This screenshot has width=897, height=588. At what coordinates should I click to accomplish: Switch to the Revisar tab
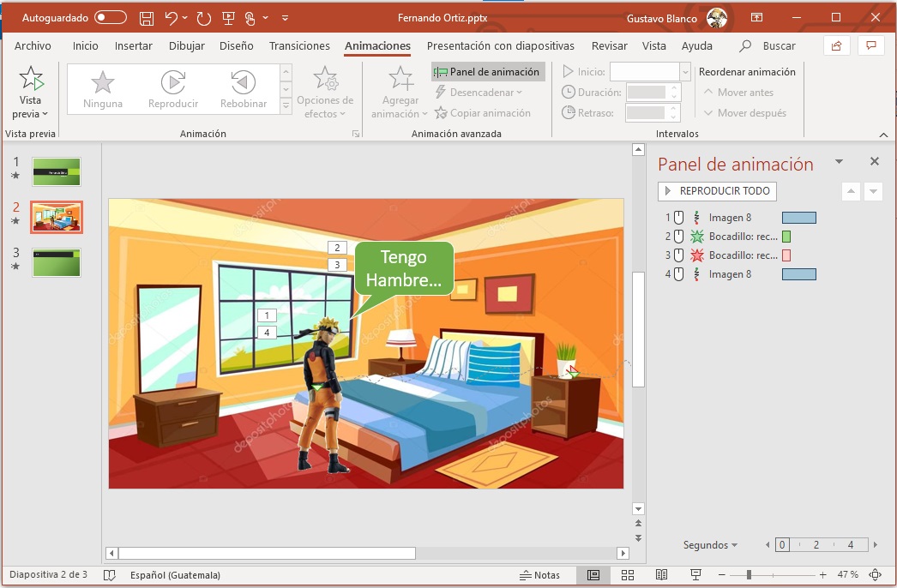coord(609,45)
